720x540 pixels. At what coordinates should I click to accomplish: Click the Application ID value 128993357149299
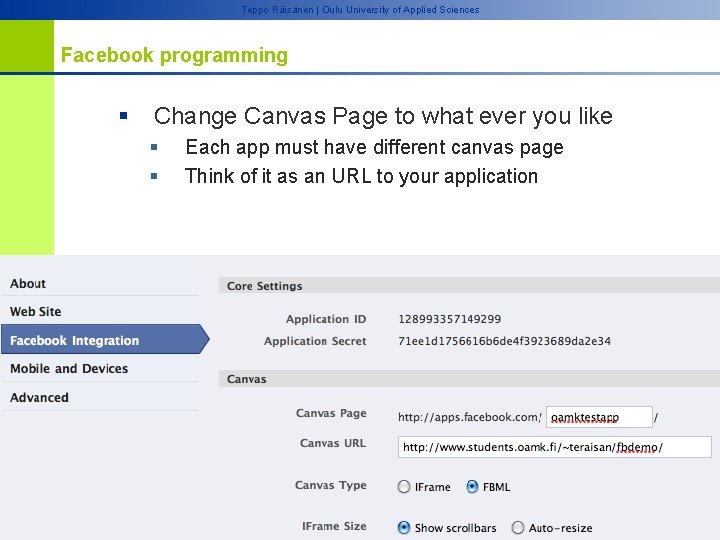pos(450,319)
